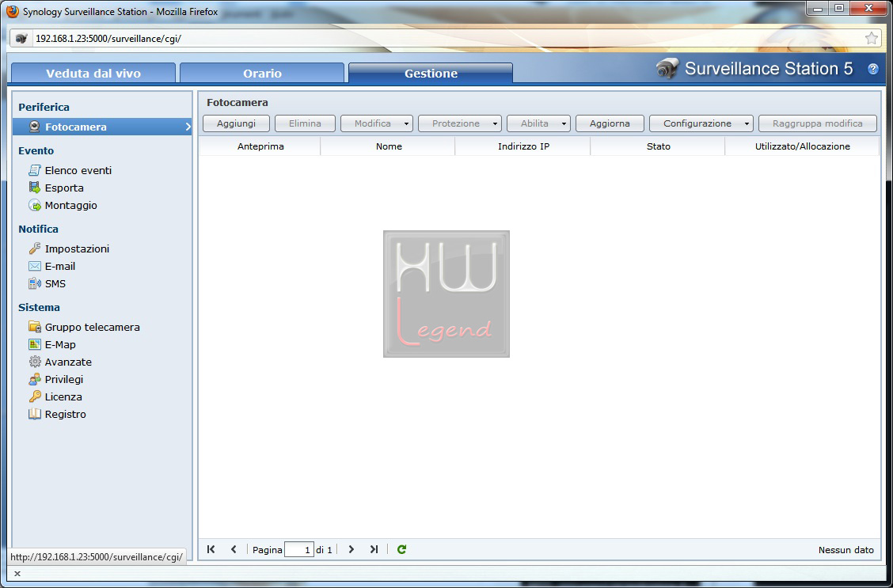Open Montaggio in sidebar
The image size is (893, 588).
pyautogui.click(x=71, y=206)
